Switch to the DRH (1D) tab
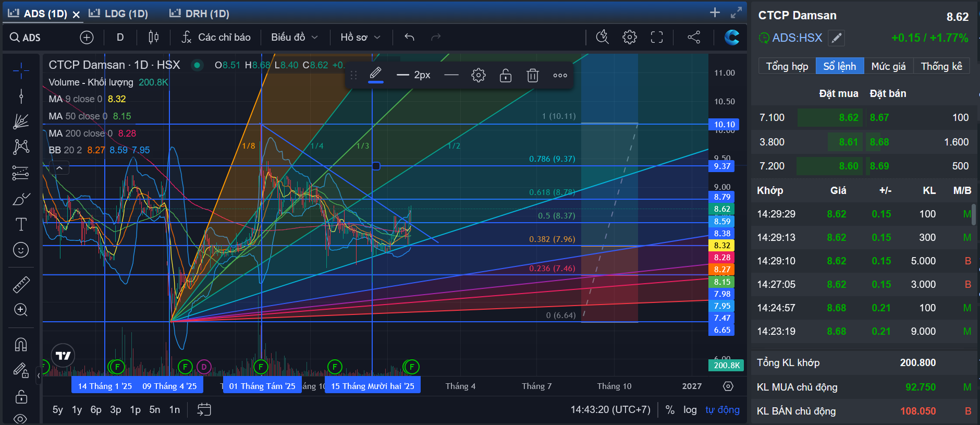This screenshot has height=425, width=980. [x=200, y=14]
